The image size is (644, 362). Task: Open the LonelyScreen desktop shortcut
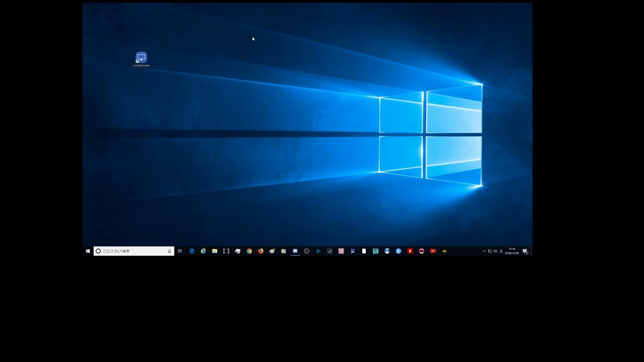(x=141, y=59)
